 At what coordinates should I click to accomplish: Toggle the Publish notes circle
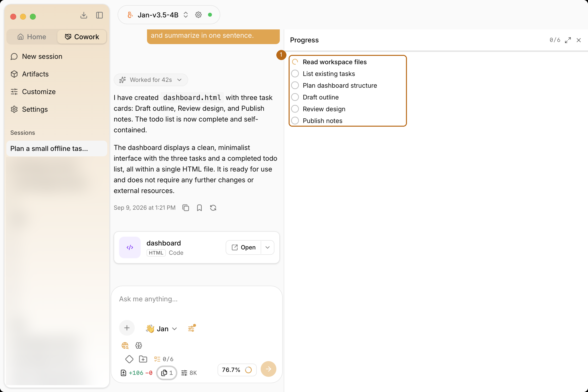pos(295,121)
